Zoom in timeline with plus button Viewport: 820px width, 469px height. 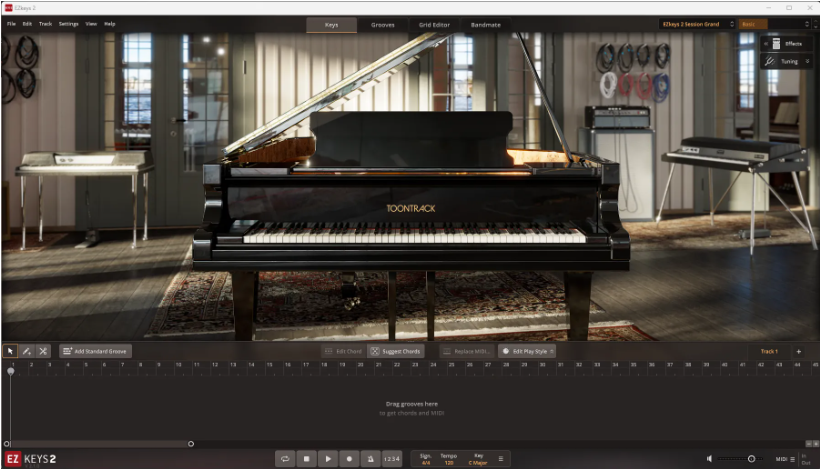815,443
